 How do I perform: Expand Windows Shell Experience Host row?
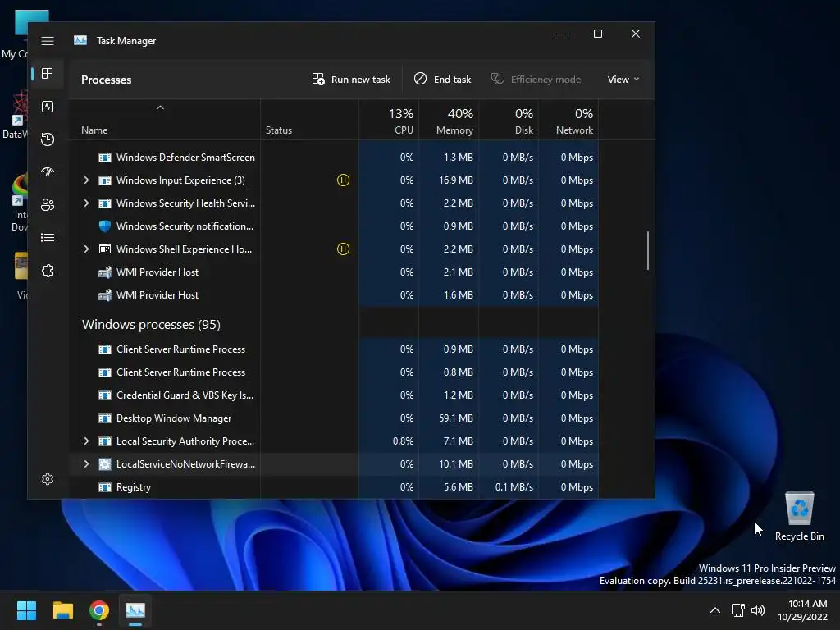pos(86,249)
